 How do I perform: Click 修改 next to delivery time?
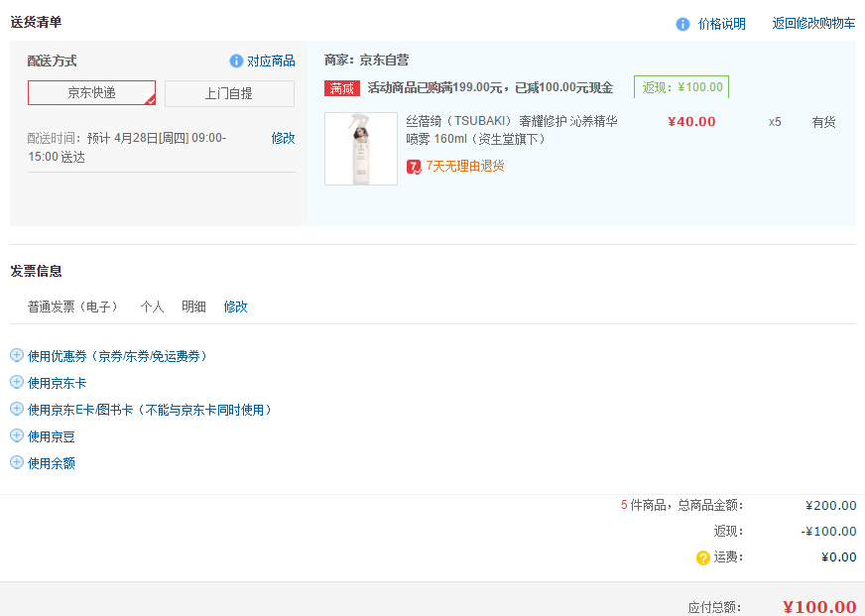(x=283, y=138)
